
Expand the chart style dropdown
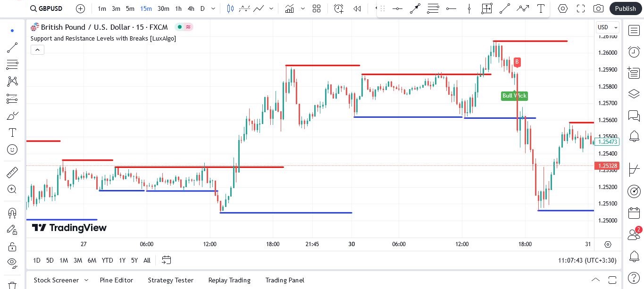pyautogui.click(x=270, y=8)
